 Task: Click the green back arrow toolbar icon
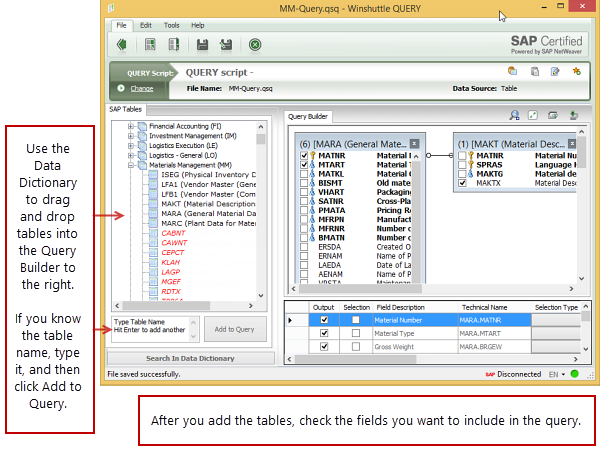122,45
